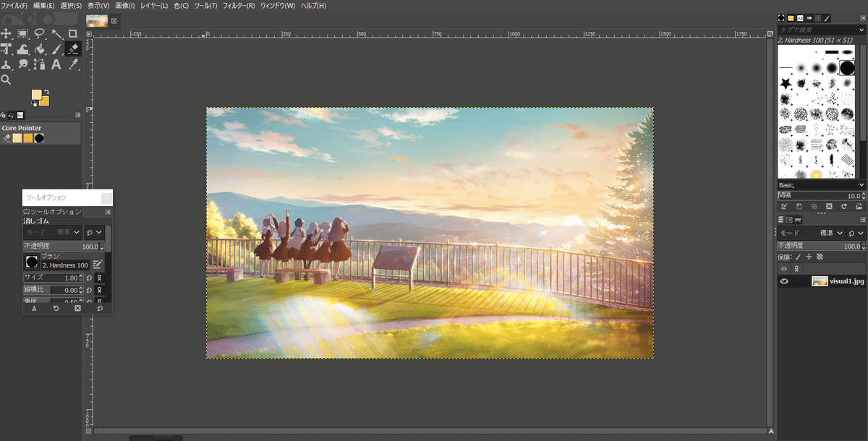Toggle lock alpha channel for layer
Image resolution: width=868 pixels, height=441 pixels.
820,257
